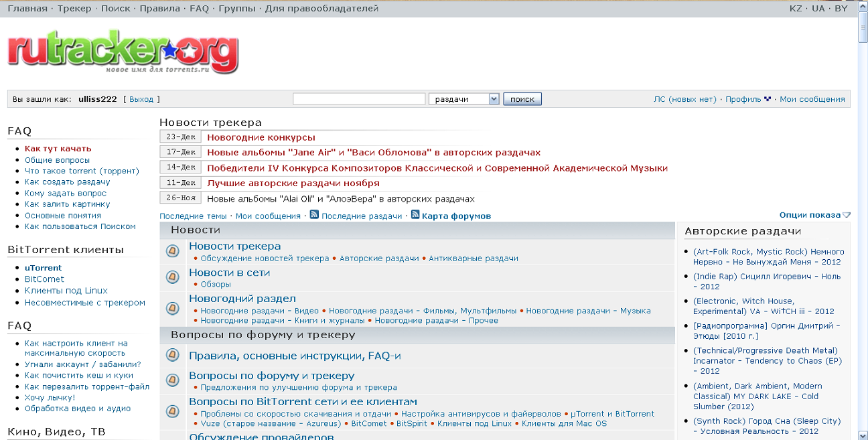This screenshot has width=868, height=440.
Task: Open Трекер in the top menu
Action: click(x=74, y=9)
